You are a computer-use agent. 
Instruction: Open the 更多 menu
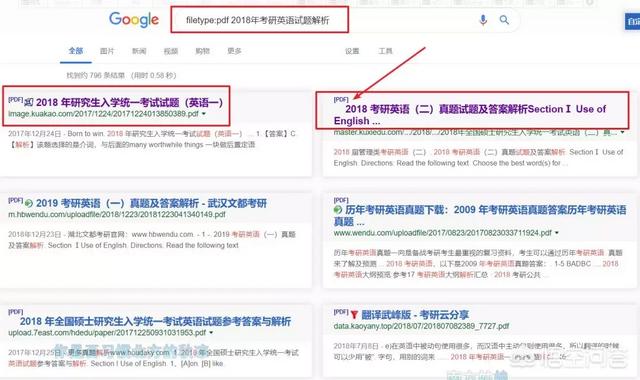pos(234,51)
